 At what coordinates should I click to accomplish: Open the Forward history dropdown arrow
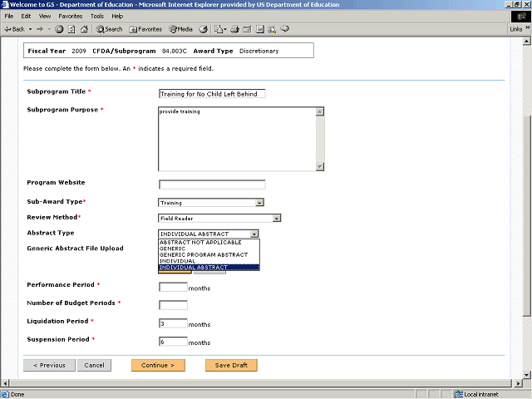(x=50, y=29)
